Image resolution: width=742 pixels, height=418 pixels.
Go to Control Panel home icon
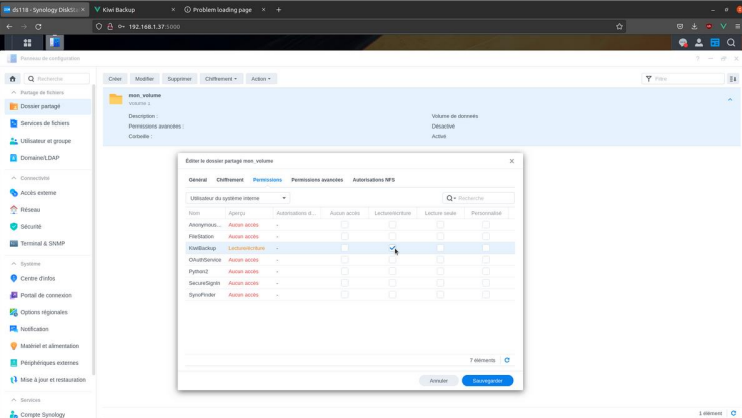(13, 79)
